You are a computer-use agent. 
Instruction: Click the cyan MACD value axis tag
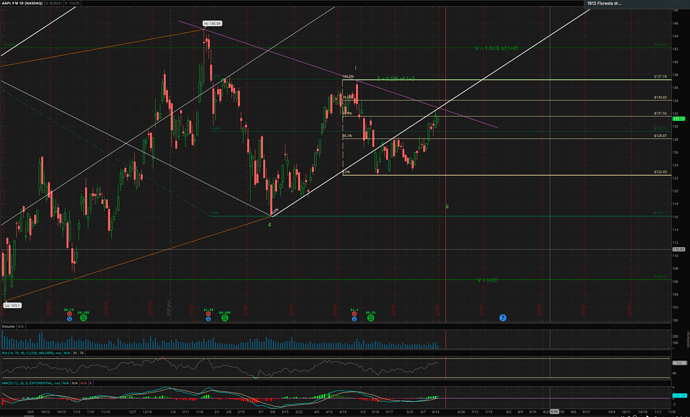(679, 396)
